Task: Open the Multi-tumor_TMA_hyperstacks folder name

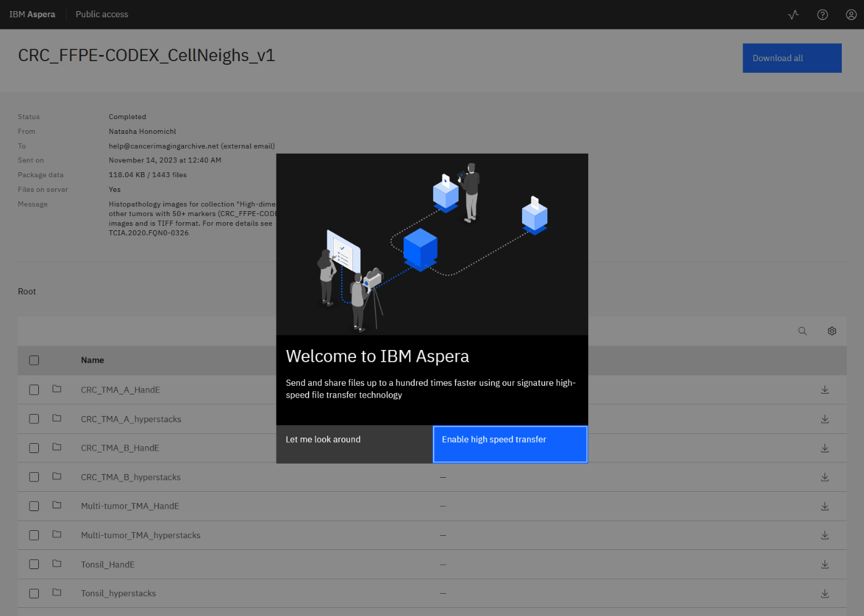Action: [141, 535]
